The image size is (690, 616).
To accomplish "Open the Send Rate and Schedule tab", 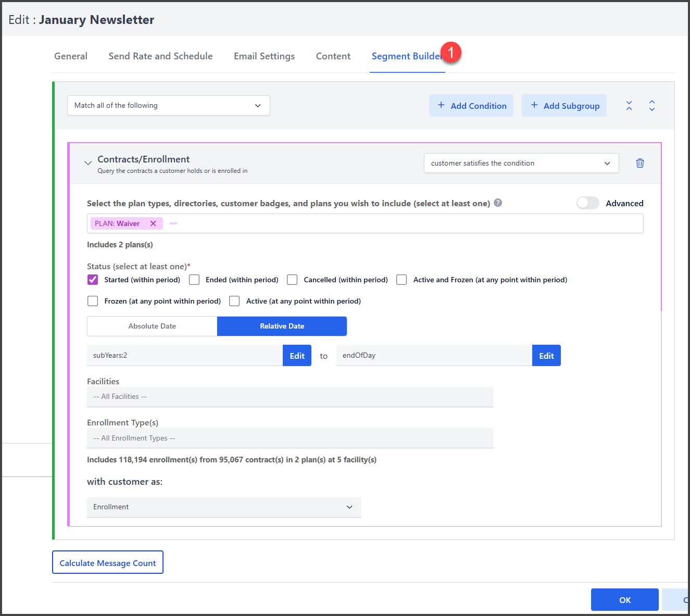I will [x=160, y=56].
